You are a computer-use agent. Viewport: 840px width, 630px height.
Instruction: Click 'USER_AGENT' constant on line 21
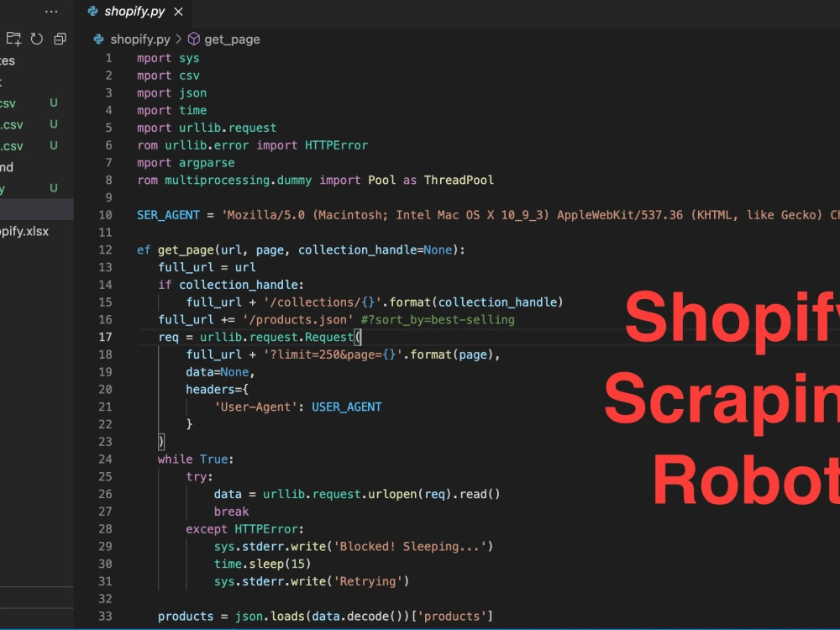pos(347,407)
